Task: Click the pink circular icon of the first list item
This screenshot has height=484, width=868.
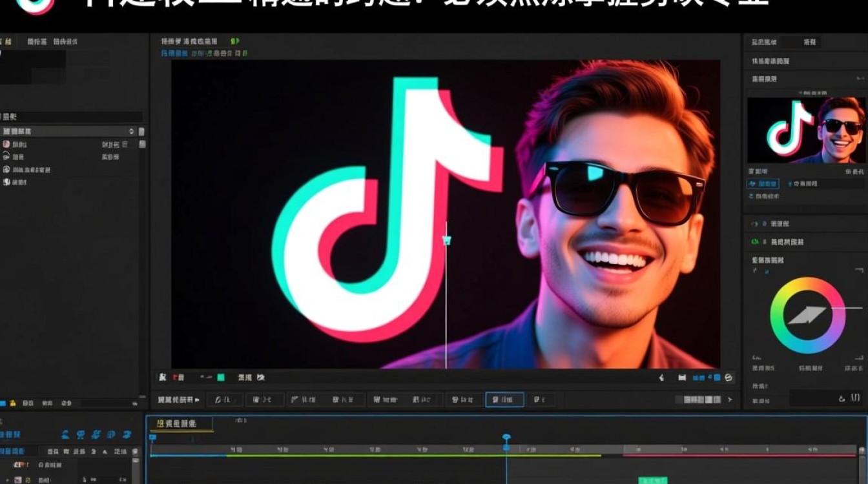Action: (6, 145)
